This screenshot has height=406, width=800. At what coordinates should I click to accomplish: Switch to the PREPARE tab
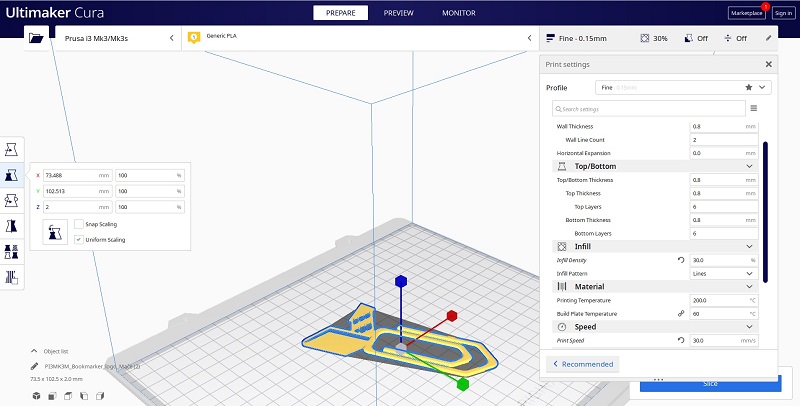click(x=340, y=13)
